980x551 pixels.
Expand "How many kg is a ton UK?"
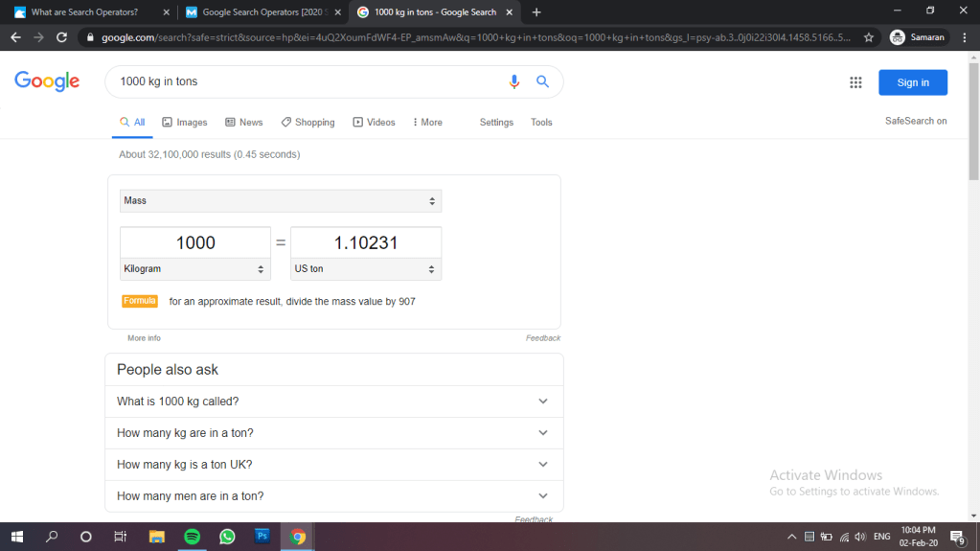coord(333,465)
